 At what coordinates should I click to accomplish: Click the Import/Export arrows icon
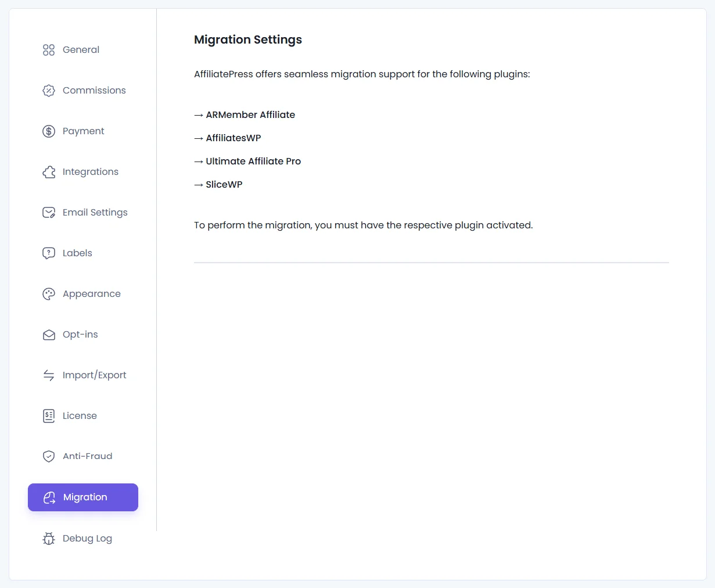(x=49, y=375)
